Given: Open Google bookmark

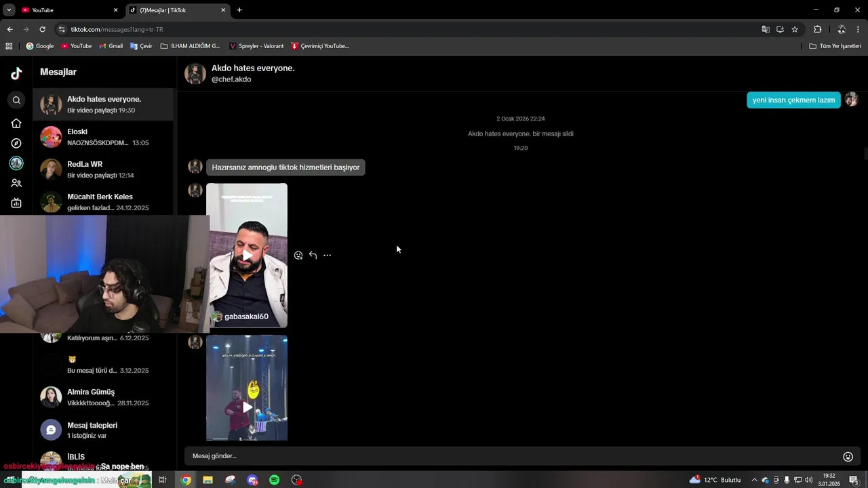Looking at the screenshot, I should pyautogui.click(x=40, y=46).
